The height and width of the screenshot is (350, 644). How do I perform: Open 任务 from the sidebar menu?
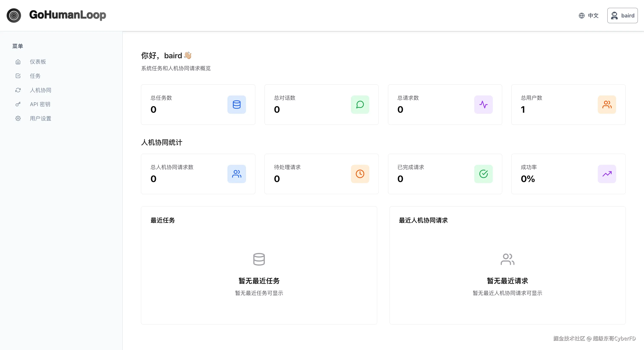pos(35,76)
